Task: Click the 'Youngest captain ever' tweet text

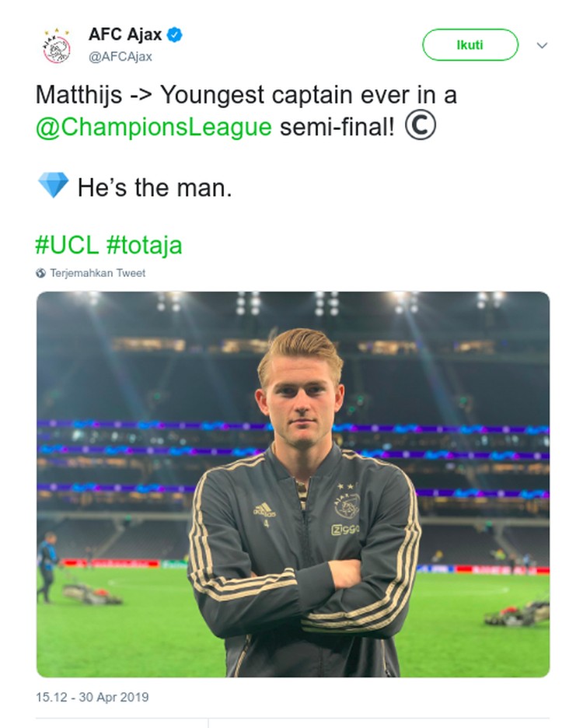Action: click(257, 95)
